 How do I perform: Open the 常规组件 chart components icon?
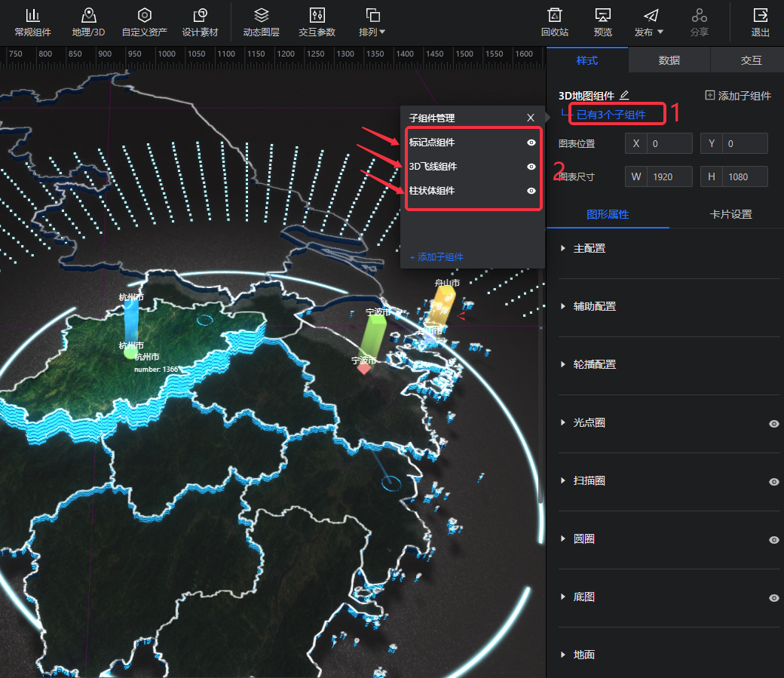pyautogui.click(x=32, y=16)
